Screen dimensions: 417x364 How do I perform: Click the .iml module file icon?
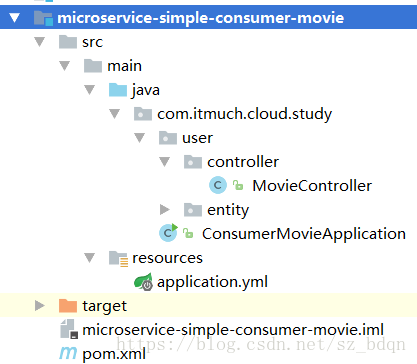(x=69, y=329)
